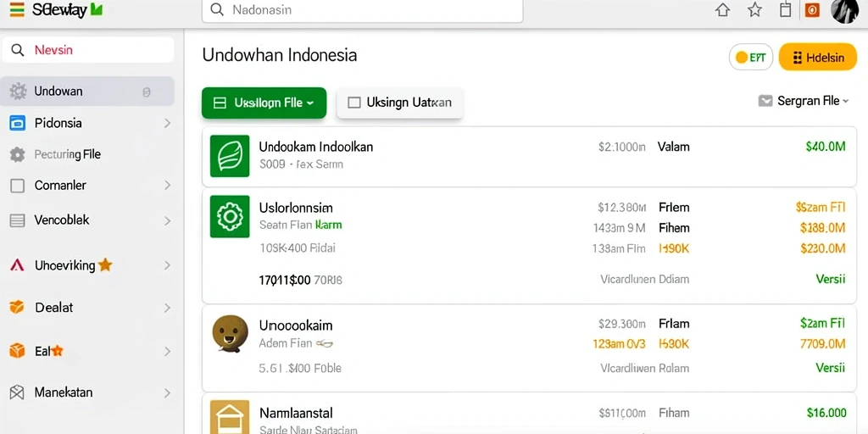Click the list icon beside Vencoblek
The height and width of the screenshot is (434, 868).
click(x=18, y=221)
